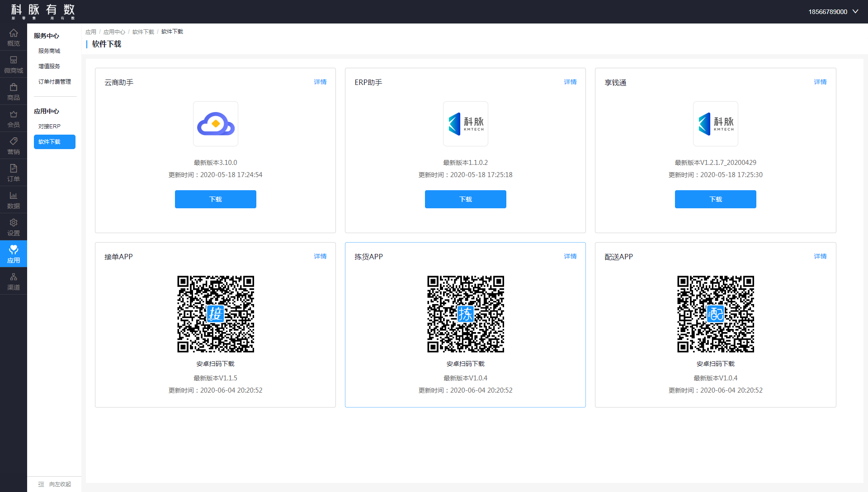Open 订单付费管理 in the side menu

pyautogui.click(x=55, y=82)
